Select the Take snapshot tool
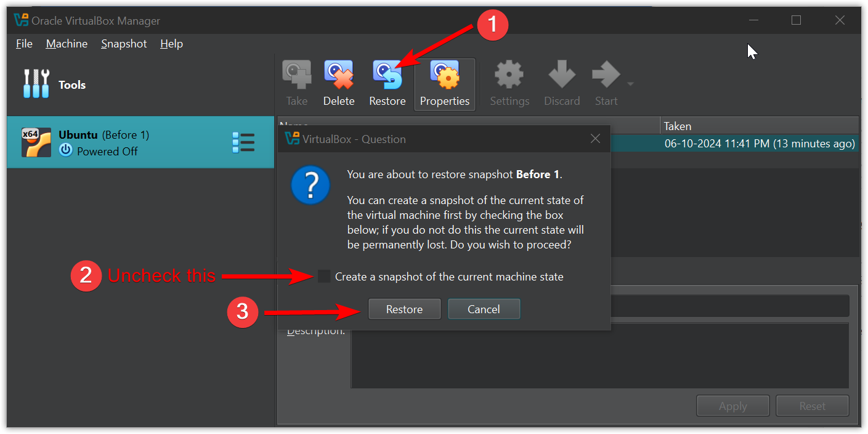 296,74
